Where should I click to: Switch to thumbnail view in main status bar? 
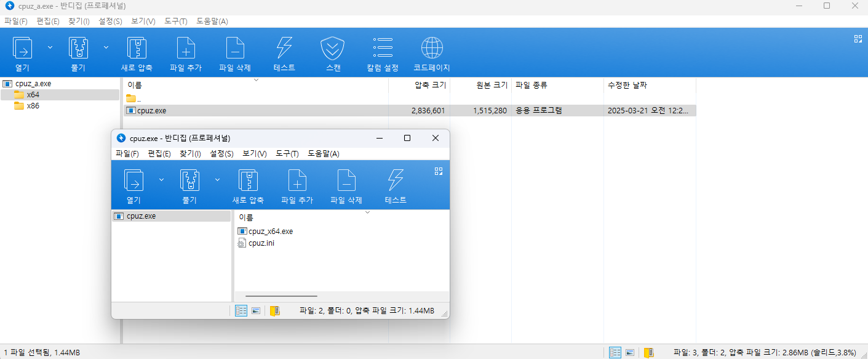tap(630, 352)
